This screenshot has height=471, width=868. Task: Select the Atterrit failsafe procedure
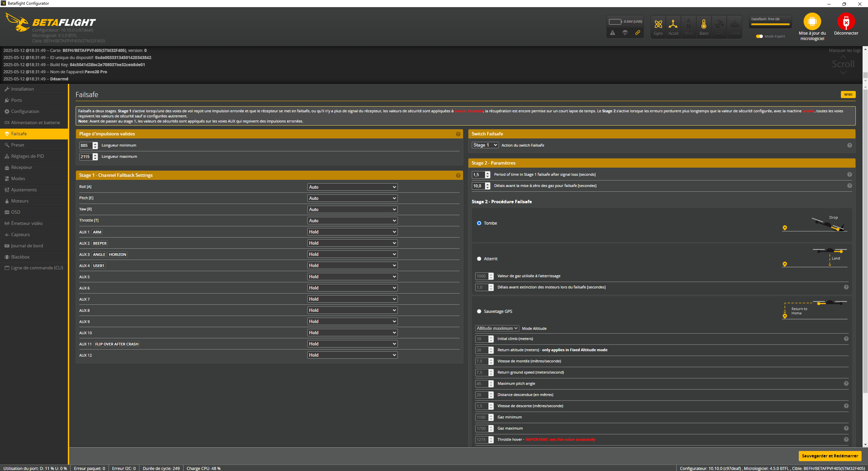[479, 259]
